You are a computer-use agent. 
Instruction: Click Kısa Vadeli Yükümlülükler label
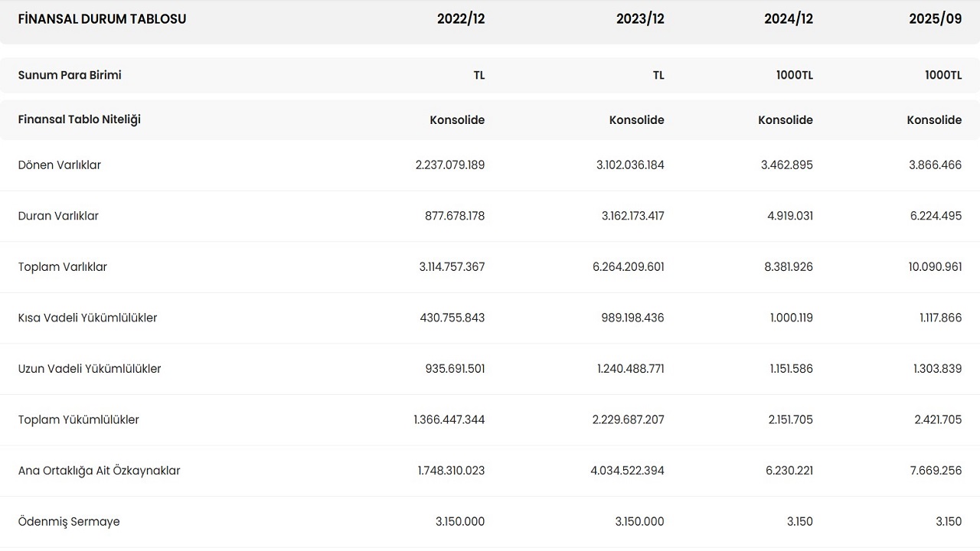click(x=87, y=318)
